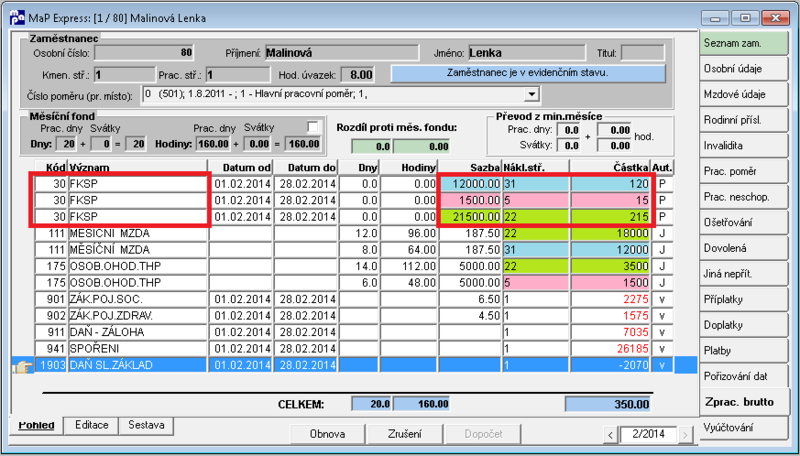Select the SPOŘENI row
This screenshot has width=800, height=456.
coord(354,348)
